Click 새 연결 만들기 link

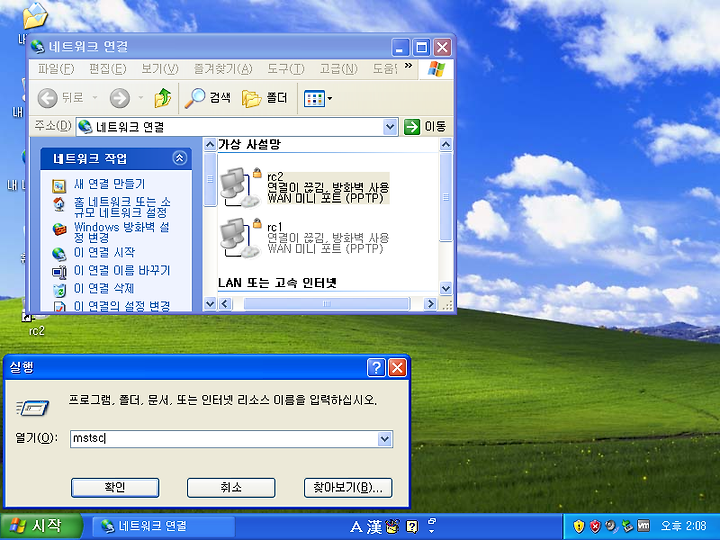(x=109, y=184)
